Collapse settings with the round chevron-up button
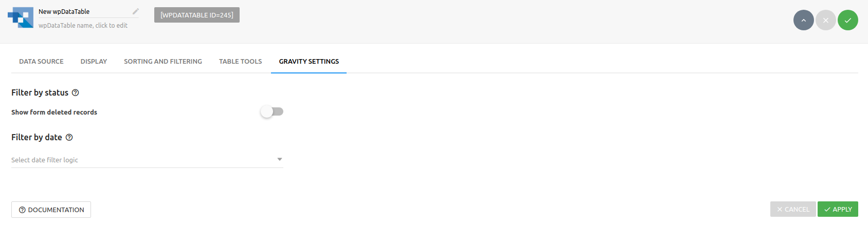Screen dimensions: 868x225 coord(803,21)
